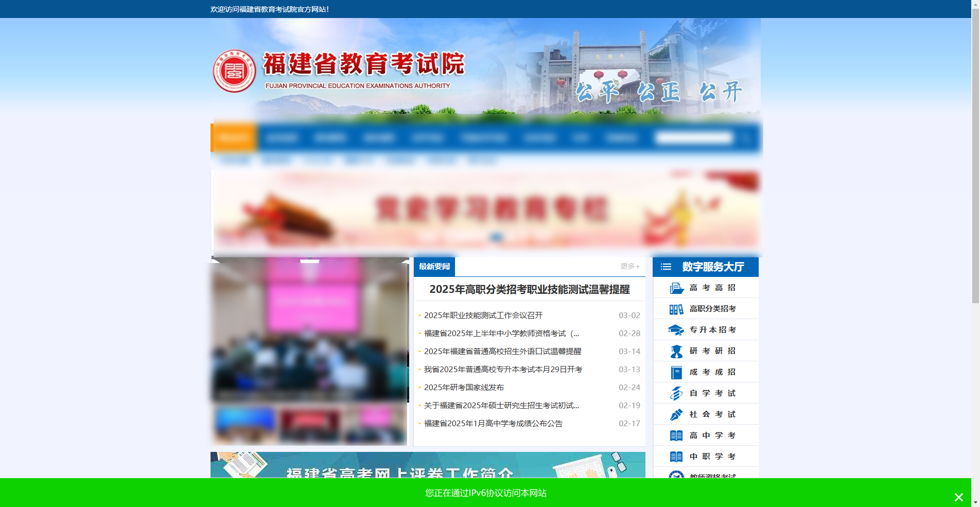Select the 研考研招 scholar icon

tap(676, 351)
